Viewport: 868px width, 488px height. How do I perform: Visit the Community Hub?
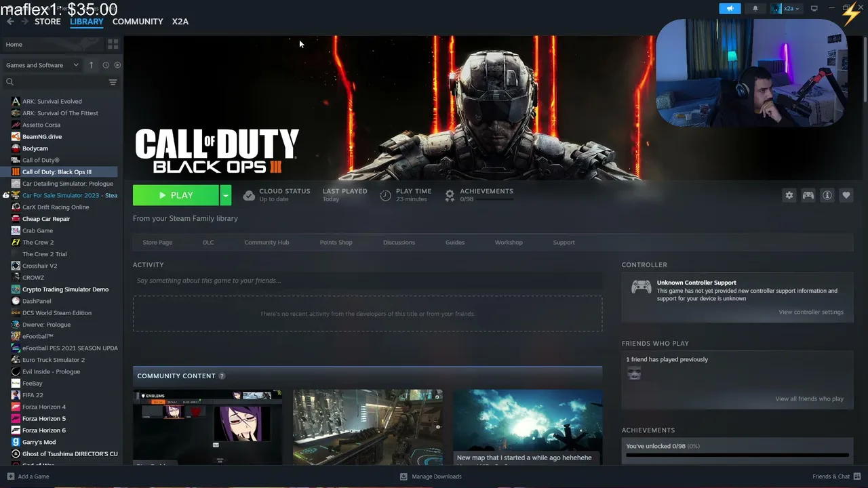[267, 243]
